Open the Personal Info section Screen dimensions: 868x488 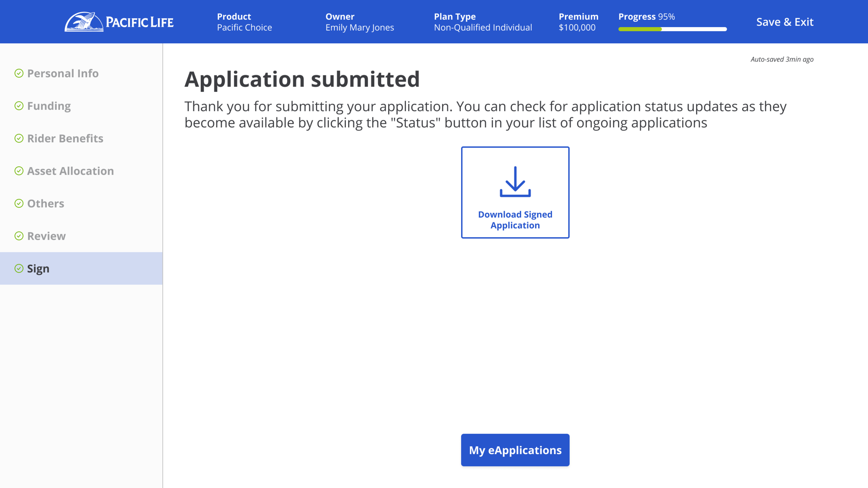tap(63, 73)
